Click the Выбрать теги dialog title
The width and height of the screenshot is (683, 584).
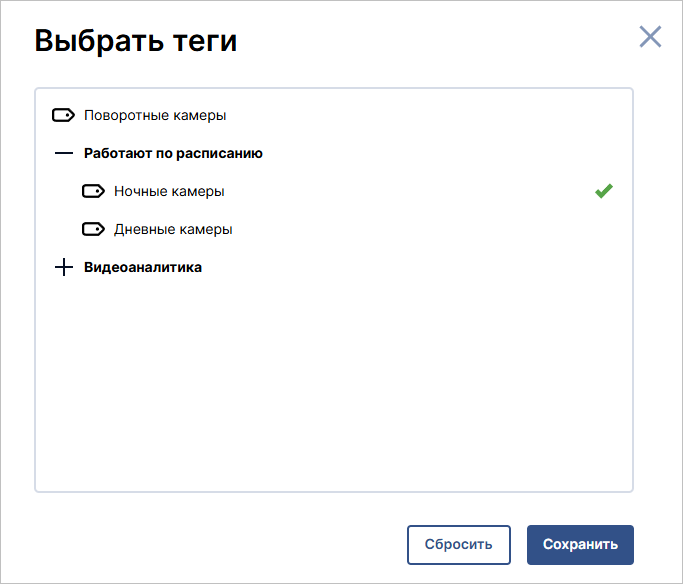[136, 41]
